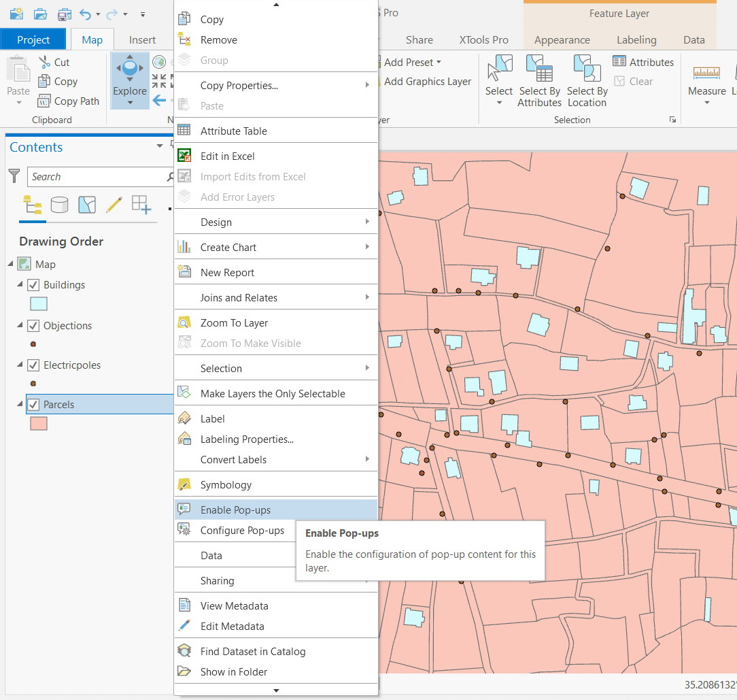
Task: Uncheck the Buildings layer checkbox
Action: pyautogui.click(x=33, y=285)
